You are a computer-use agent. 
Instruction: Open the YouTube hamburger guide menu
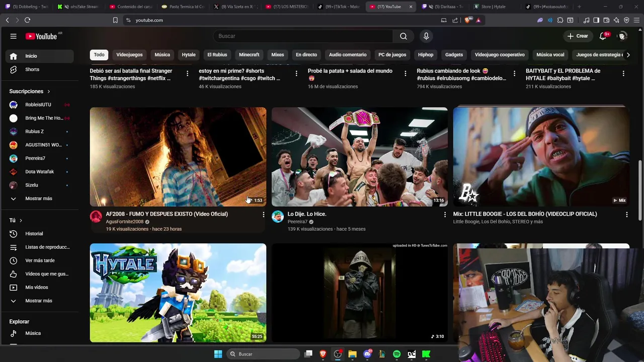tap(14, 36)
